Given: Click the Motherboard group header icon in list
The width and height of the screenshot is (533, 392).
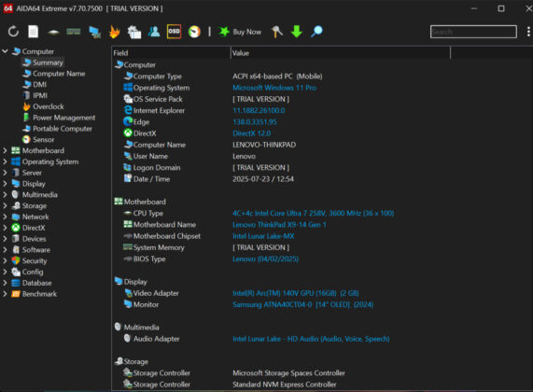Looking at the screenshot, I should [x=119, y=202].
